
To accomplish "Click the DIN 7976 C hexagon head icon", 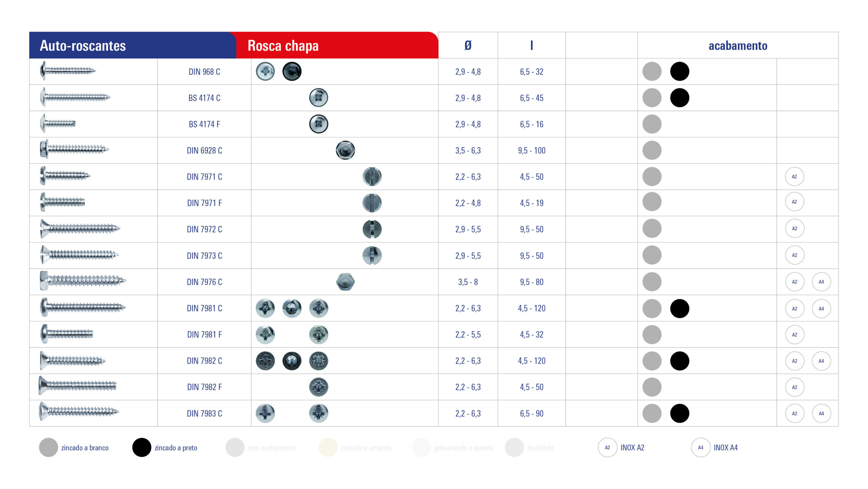I will coord(345,282).
